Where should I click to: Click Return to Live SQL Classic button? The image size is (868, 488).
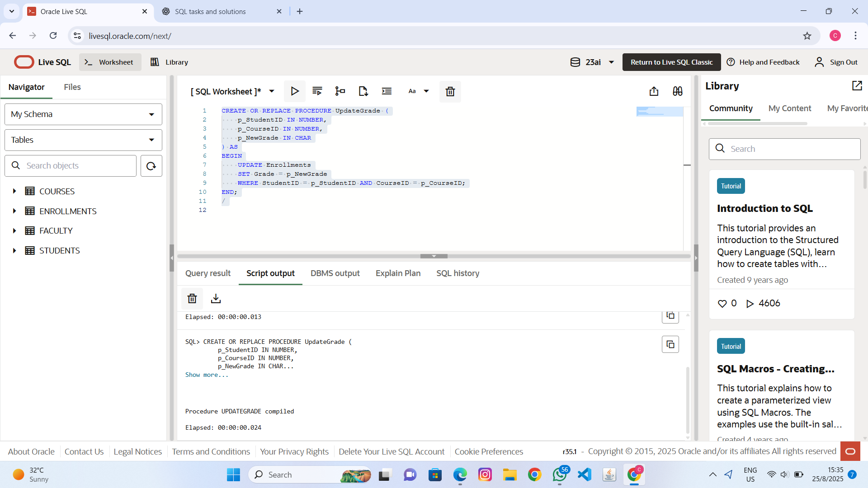[x=671, y=62]
